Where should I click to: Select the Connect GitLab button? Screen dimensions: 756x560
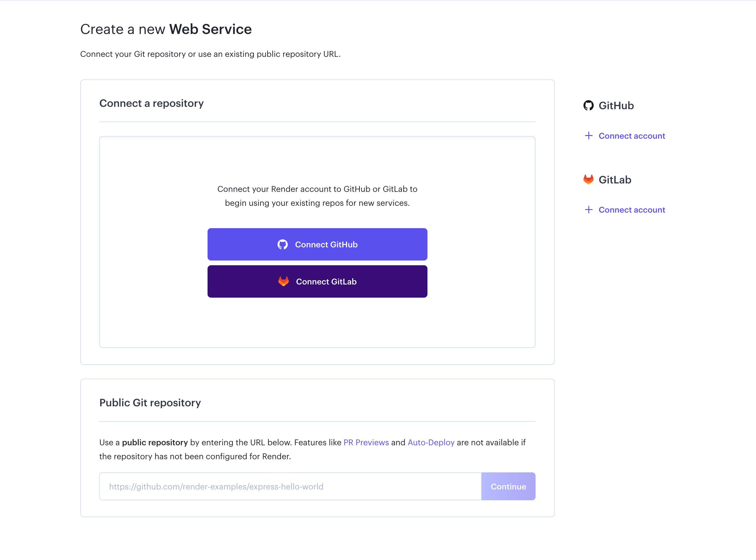pyautogui.click(x=317, y=281)
